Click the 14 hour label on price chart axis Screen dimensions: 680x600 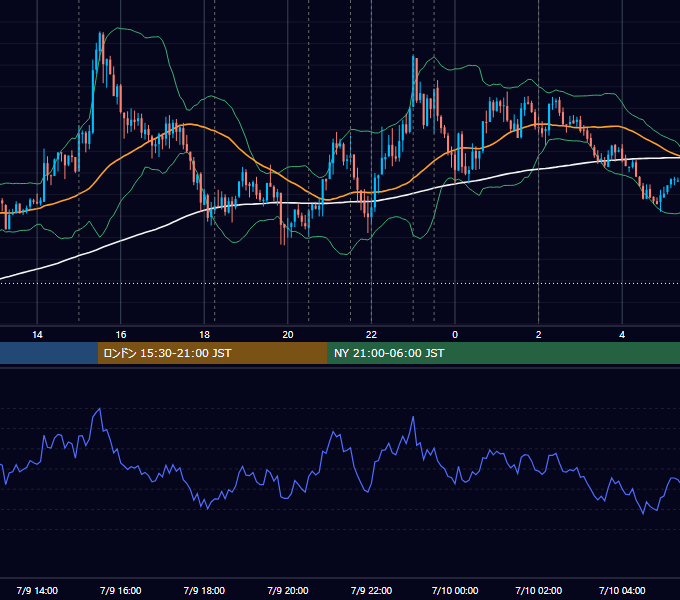(37, 334)
